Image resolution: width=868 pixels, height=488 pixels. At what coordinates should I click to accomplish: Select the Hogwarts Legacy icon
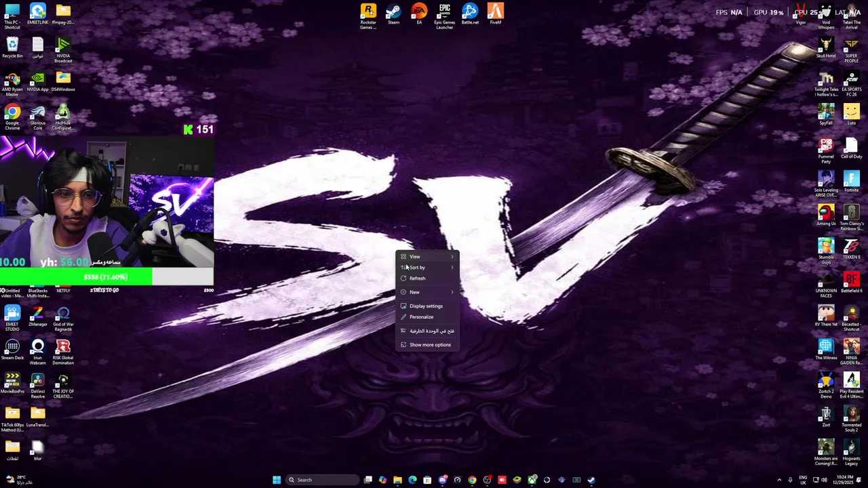pyautogui.click(x=852, y=453)
